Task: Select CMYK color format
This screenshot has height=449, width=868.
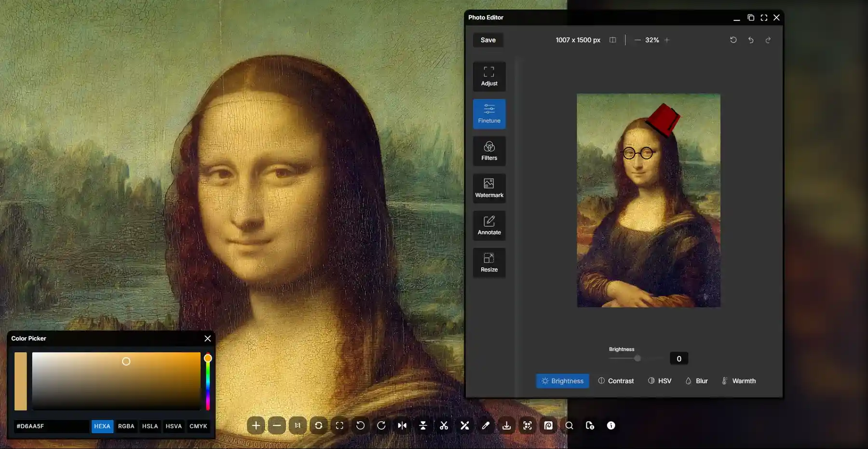Action: 198,426
